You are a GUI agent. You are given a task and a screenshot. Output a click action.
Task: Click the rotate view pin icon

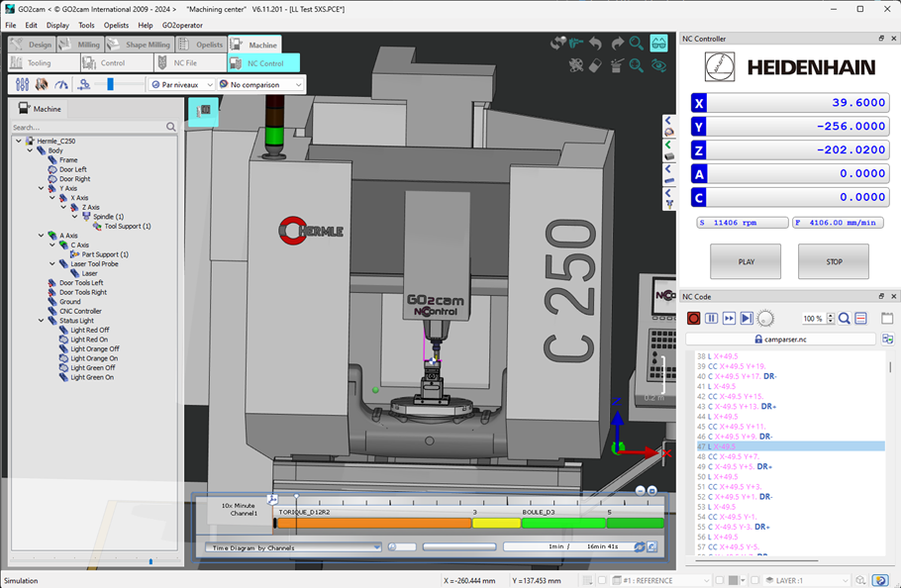click(x=557, y=44)
